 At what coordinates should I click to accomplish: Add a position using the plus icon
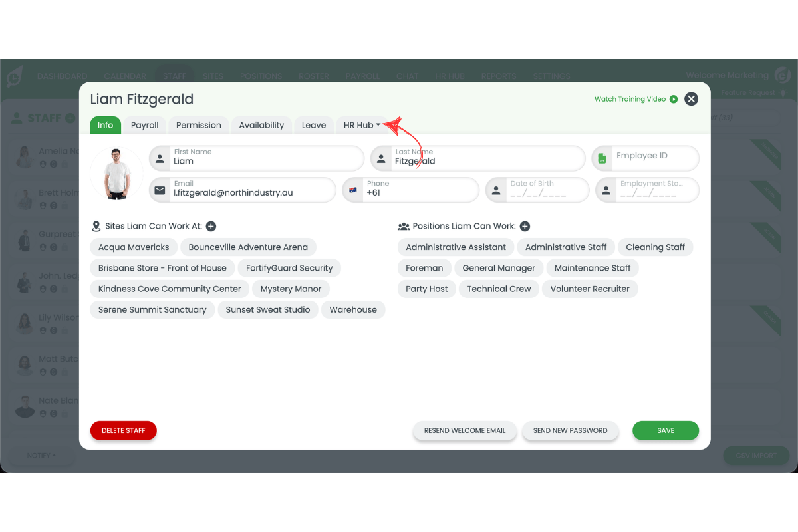(x=525, y=226)
